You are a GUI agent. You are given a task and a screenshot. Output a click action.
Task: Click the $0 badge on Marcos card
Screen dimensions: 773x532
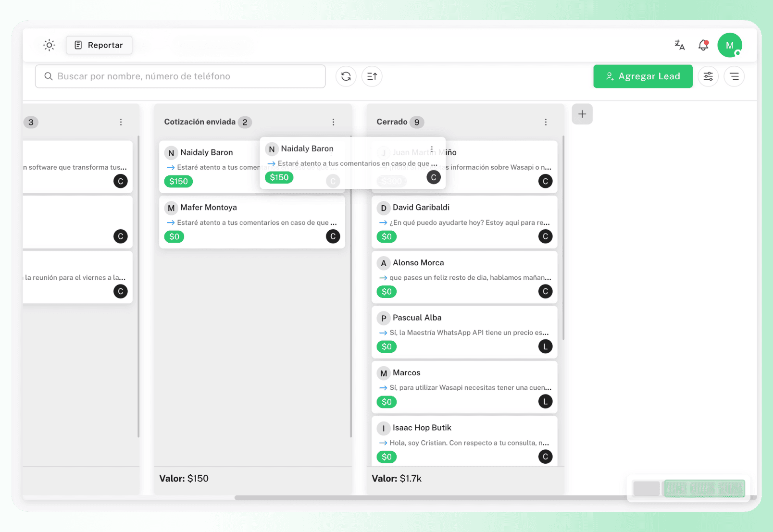click(386, 402)
